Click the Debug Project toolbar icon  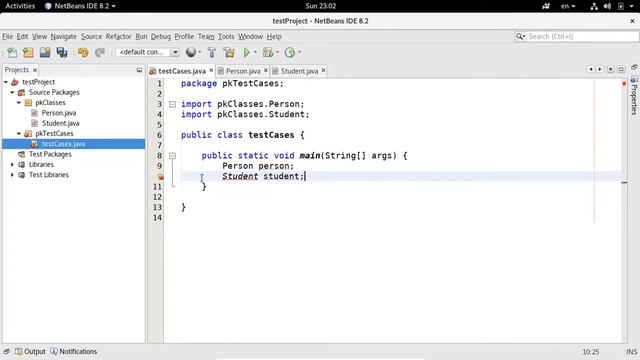pyautogui.click(x=268, y=52)
